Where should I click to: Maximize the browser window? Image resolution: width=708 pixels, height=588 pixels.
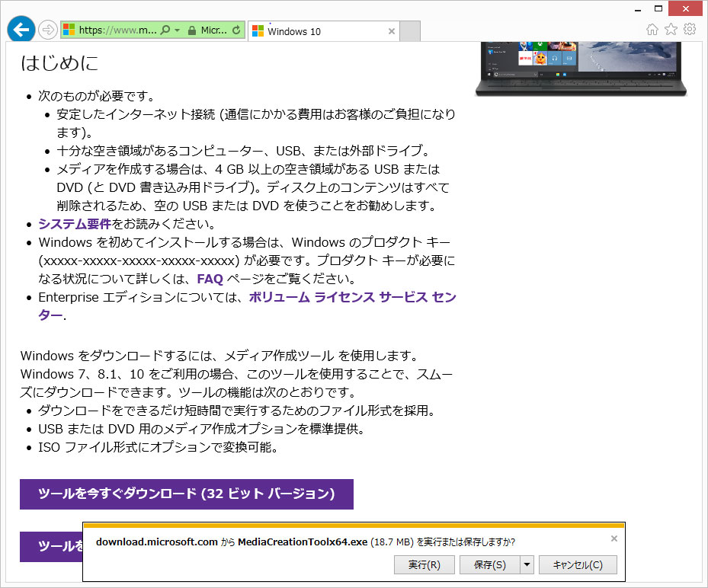[x=658, y=8]
